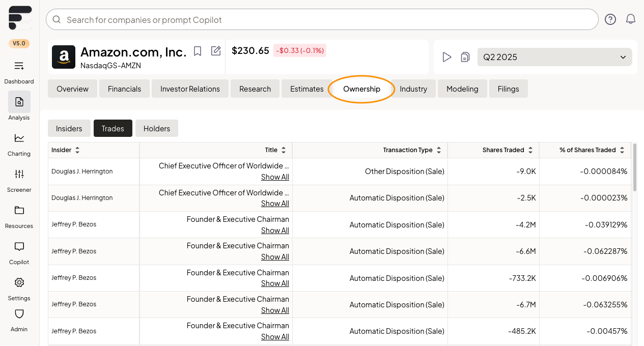Click the edit note icon beside Amazon
The width and height of the screenshot is (644, 346).
216,51
